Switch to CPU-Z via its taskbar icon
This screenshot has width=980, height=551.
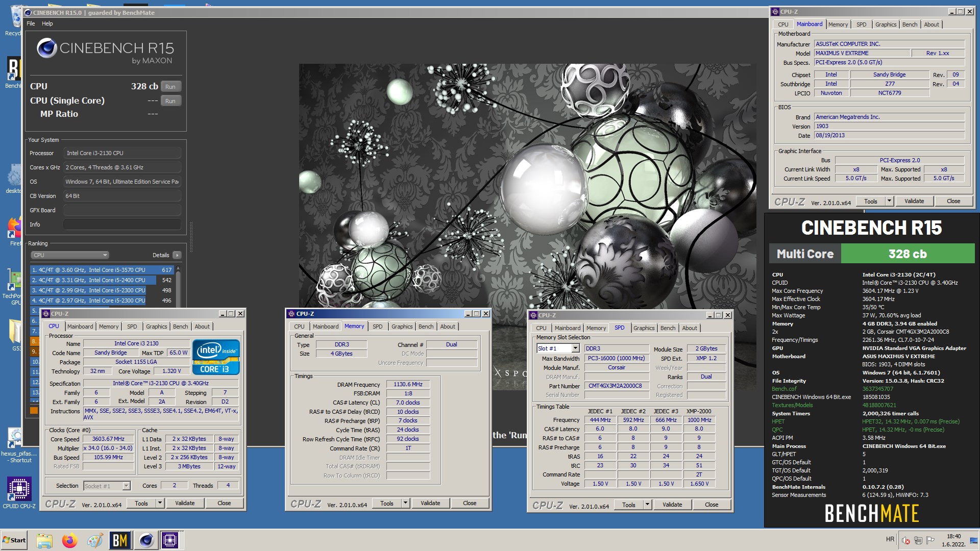click(170, 540)
